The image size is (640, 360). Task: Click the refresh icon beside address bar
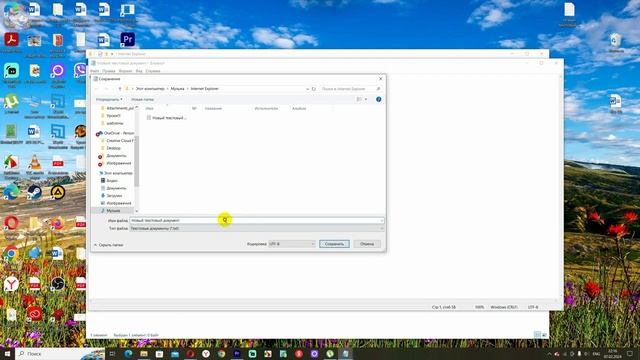tap(314, 89)
